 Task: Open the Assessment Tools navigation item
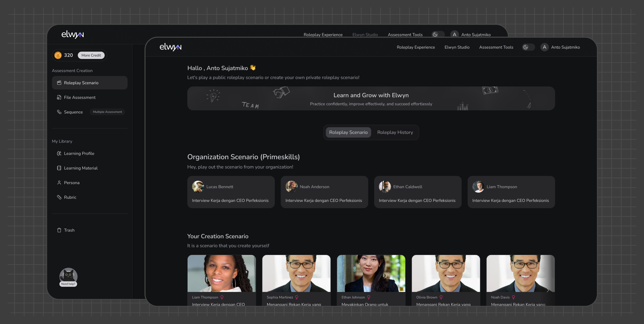tap(496, 47)
